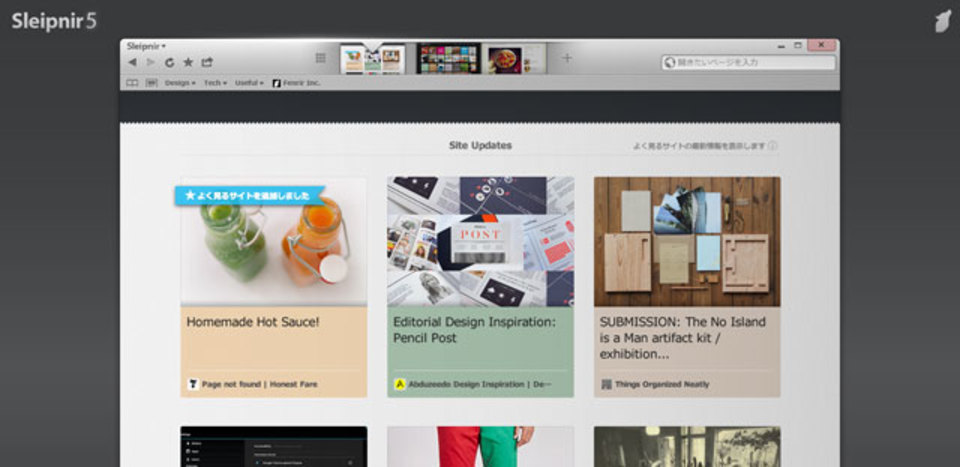
Task: Open the share icon beside the star
Action: pyautogui.click(x=207, y=62)
